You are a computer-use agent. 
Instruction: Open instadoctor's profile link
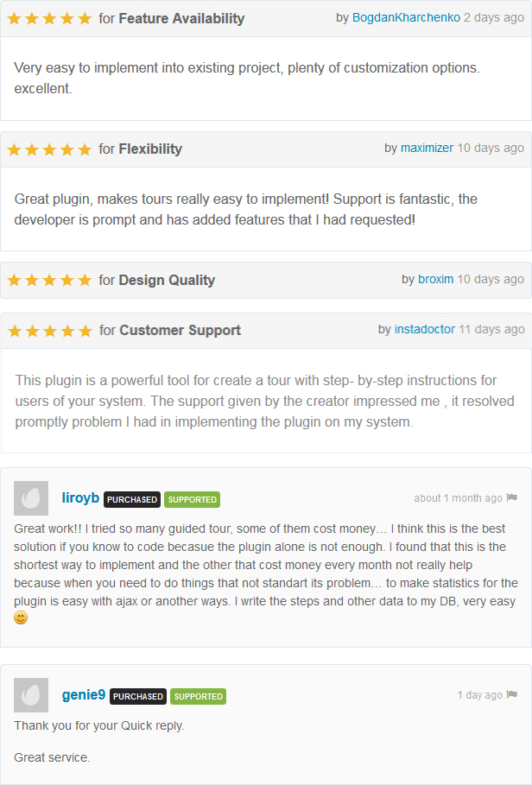click(424, 329)
